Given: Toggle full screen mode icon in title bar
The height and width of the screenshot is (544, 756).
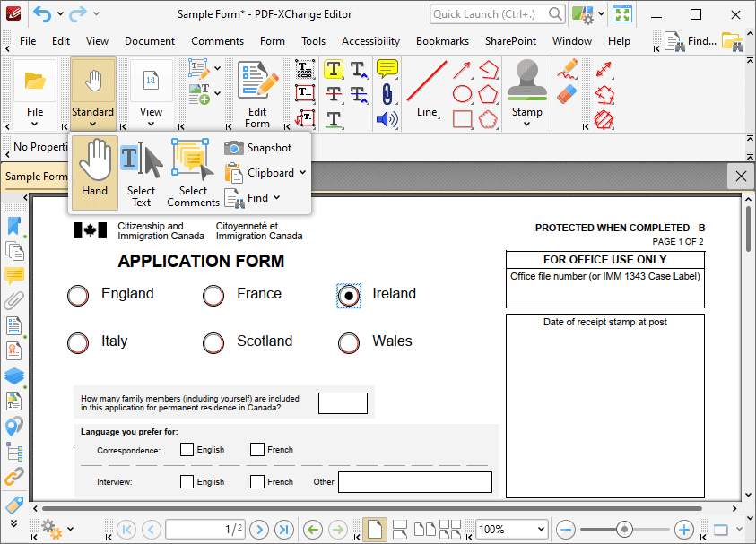Looking at the screenshot, I should [x=622, y=14].
